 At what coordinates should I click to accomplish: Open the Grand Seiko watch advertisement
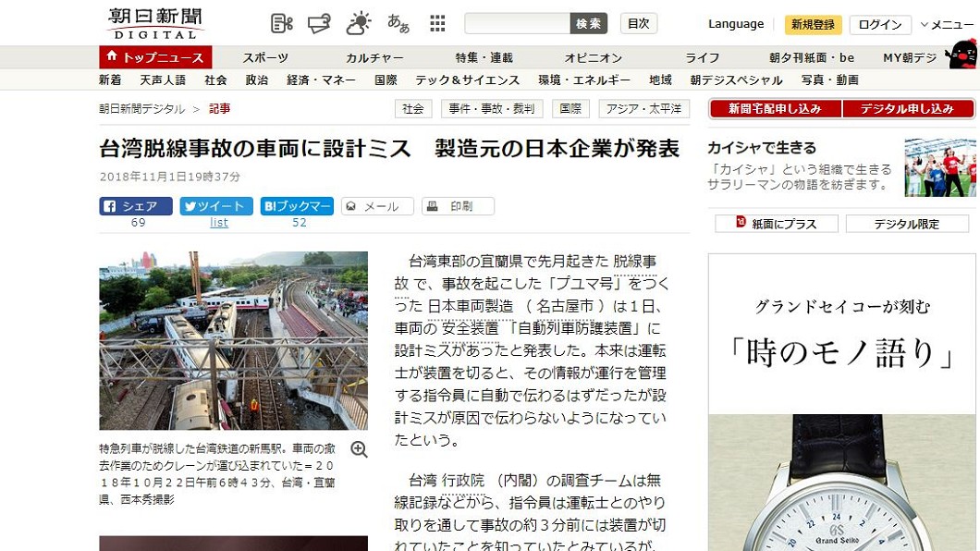tap(842, 402)
